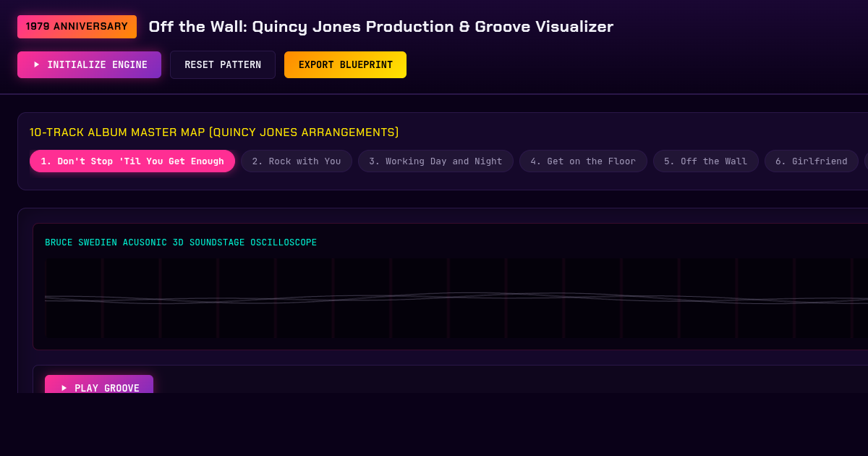This screenshot has height=456, width=868.
Task: Click the 10-Track Album Master Map heading
Action: [x=214, y=132]
